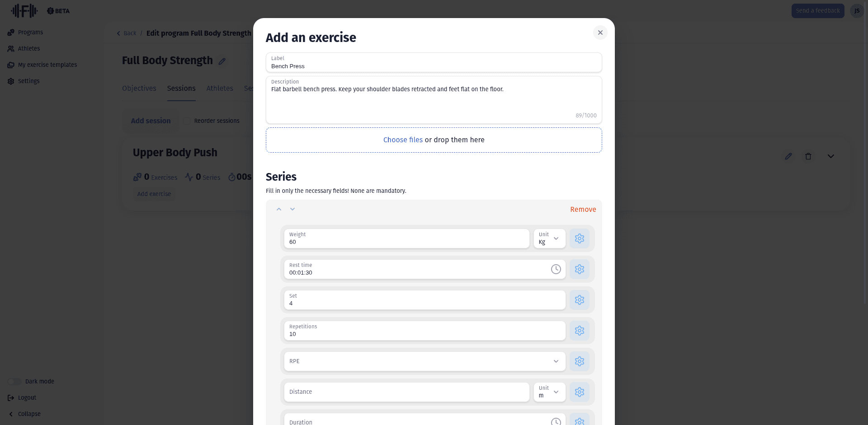Screen dimensions: 868x425
Task: Open the clock picker in Rest time
Action: (x=556, y=269)
